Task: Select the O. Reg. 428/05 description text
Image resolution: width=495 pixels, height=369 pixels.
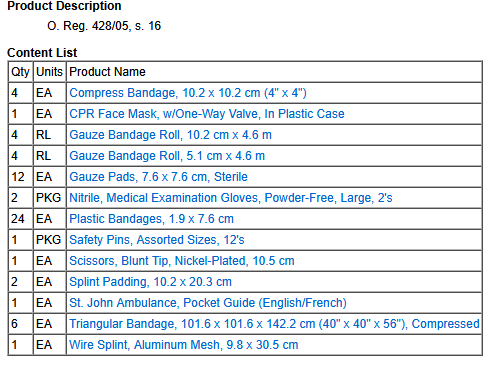Action: tap(104, 26)
